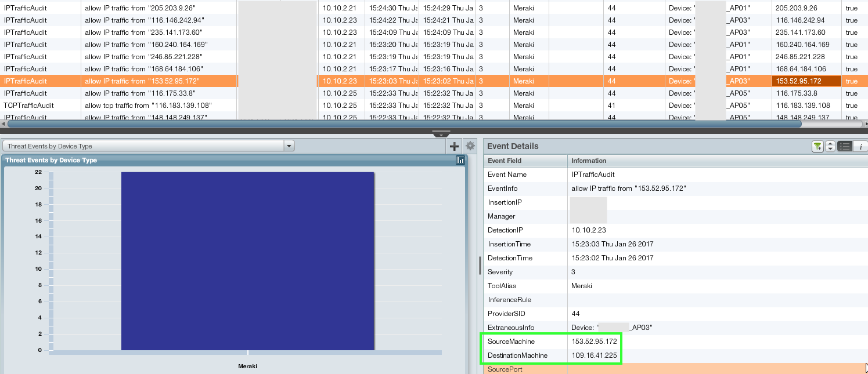This screenshot has height=374, width=868.
Task: Click the bar chart icon in widget header
Action: coord(460,160)
